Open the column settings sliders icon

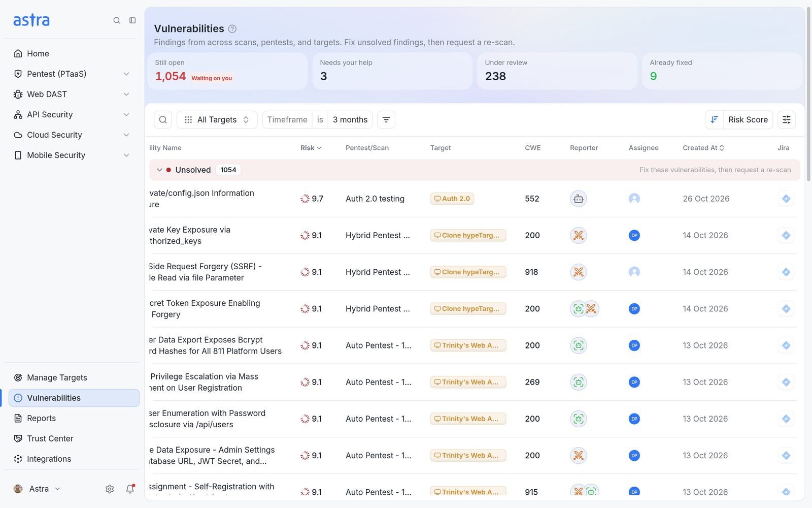point(787,120)
